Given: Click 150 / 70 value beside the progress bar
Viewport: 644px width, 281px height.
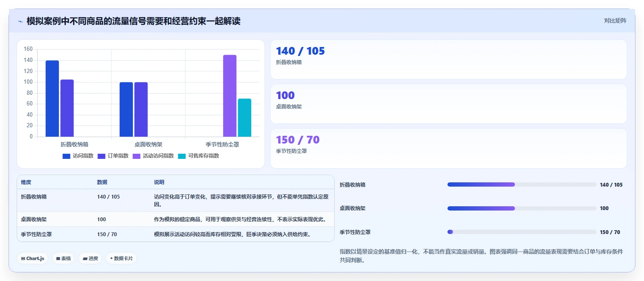Looking at the screenshot, I should 610,232.
